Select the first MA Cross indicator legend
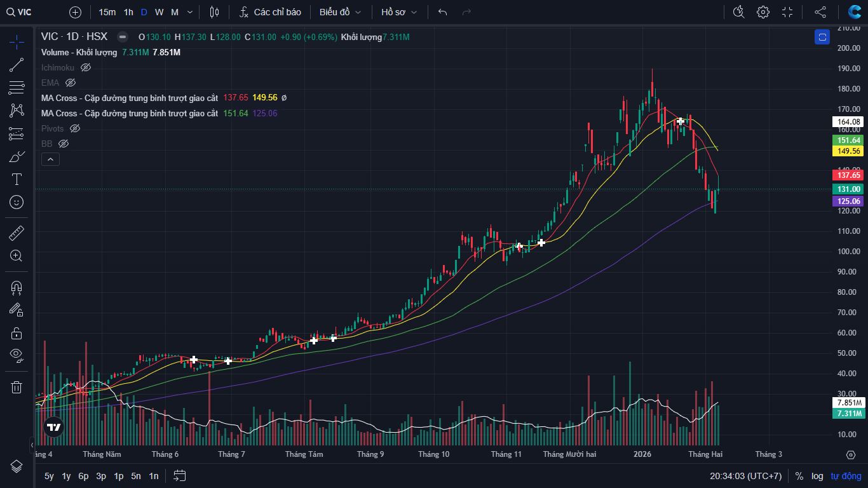The width and height of the screenshot is (868, 488). point(130,98)
